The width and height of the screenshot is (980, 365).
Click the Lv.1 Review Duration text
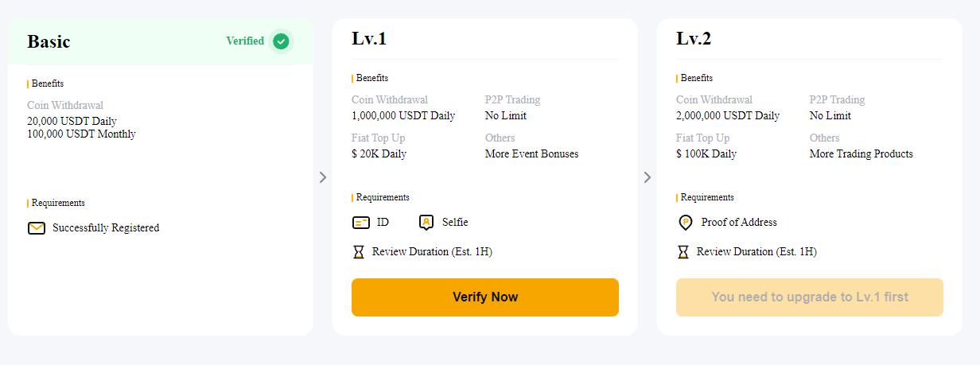tap(432, 252)
